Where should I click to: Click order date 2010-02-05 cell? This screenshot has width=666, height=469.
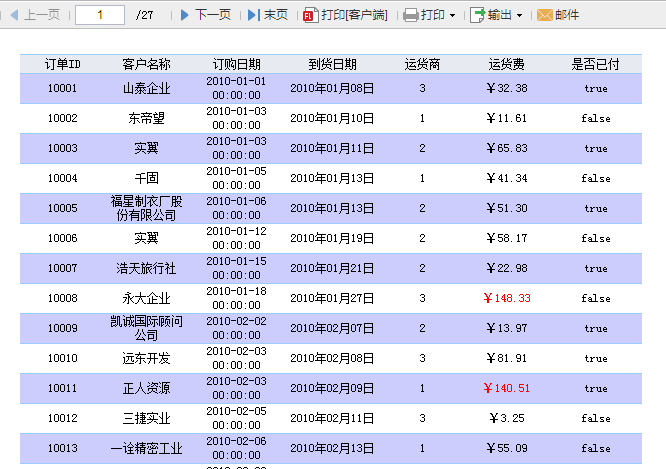click(x=236, y=418)
